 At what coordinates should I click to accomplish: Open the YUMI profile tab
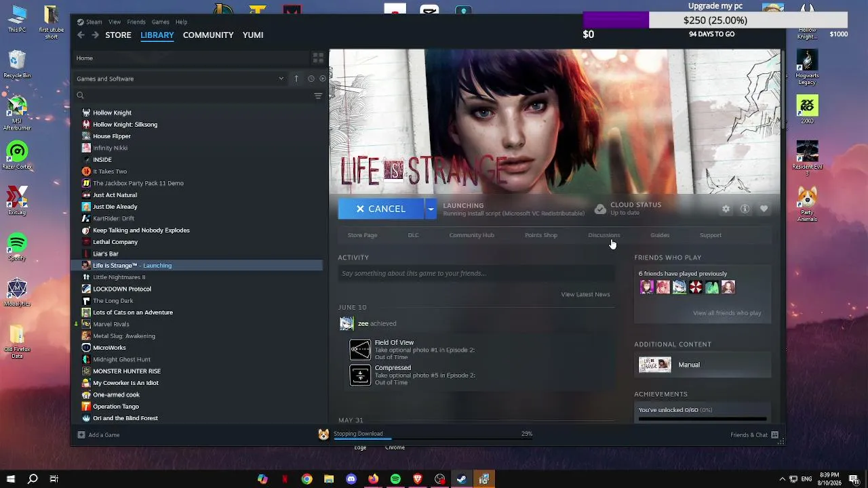pyautogui.click(x=253, y=35)
